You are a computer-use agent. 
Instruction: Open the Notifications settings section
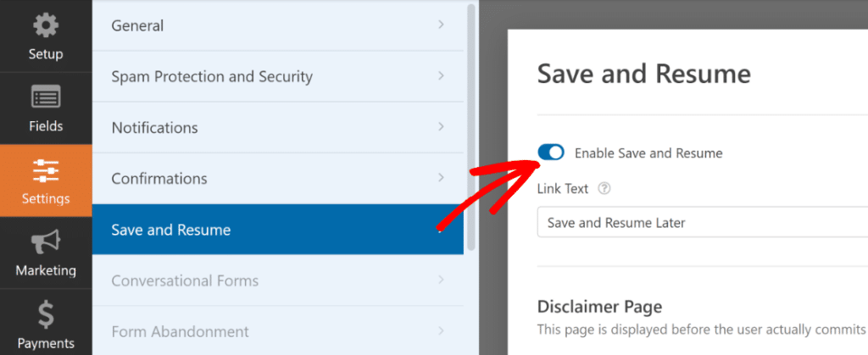(154, 128)
